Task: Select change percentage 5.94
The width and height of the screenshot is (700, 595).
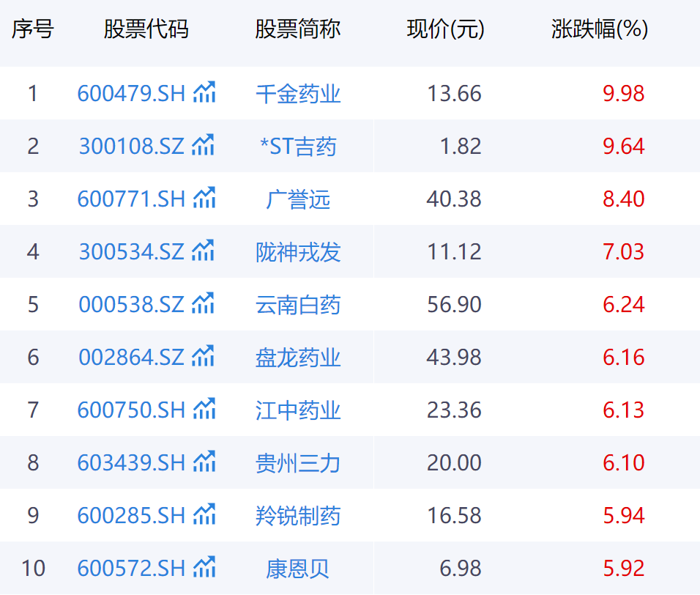Action: 624,515
